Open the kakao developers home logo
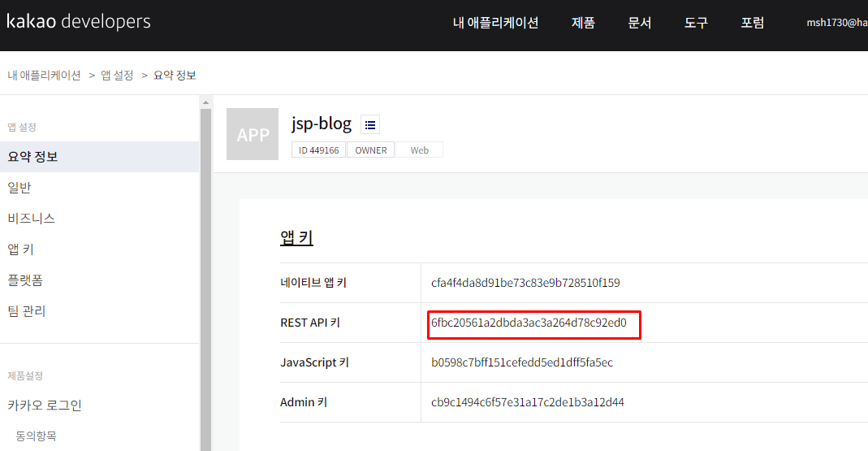 [x=79, y=22]
